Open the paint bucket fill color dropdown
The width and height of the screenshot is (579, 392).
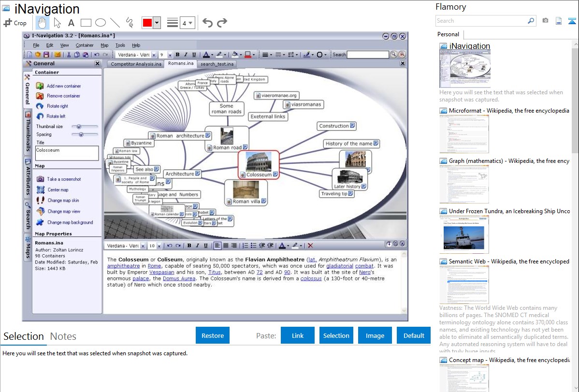click(241, 55)
